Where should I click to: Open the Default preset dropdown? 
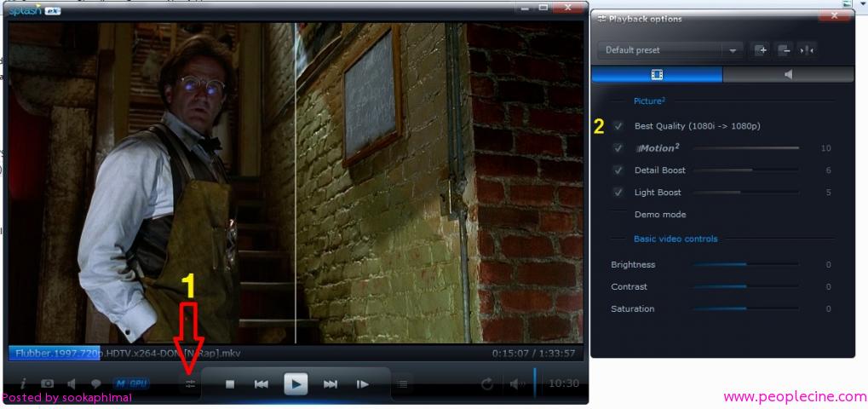coord(670,49)
